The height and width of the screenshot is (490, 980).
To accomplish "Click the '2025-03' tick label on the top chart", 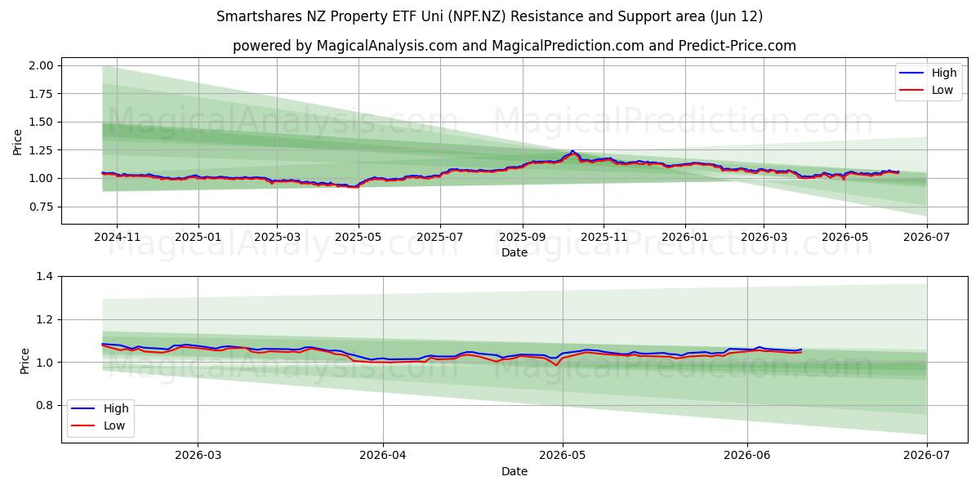I will coord(277,238).
